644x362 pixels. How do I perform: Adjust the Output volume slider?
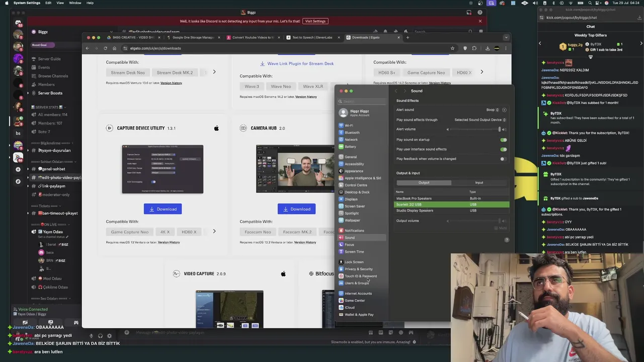coord(475,221)
